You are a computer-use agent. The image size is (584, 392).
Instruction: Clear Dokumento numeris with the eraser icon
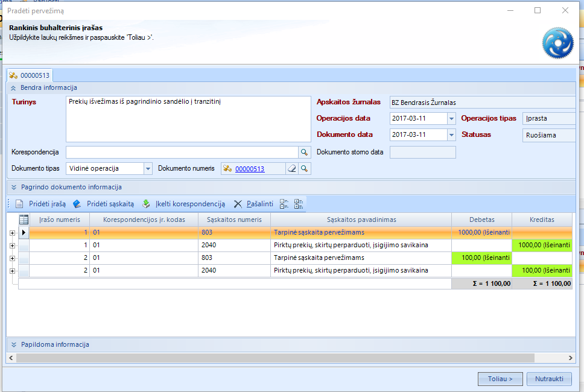pos(292,169)
